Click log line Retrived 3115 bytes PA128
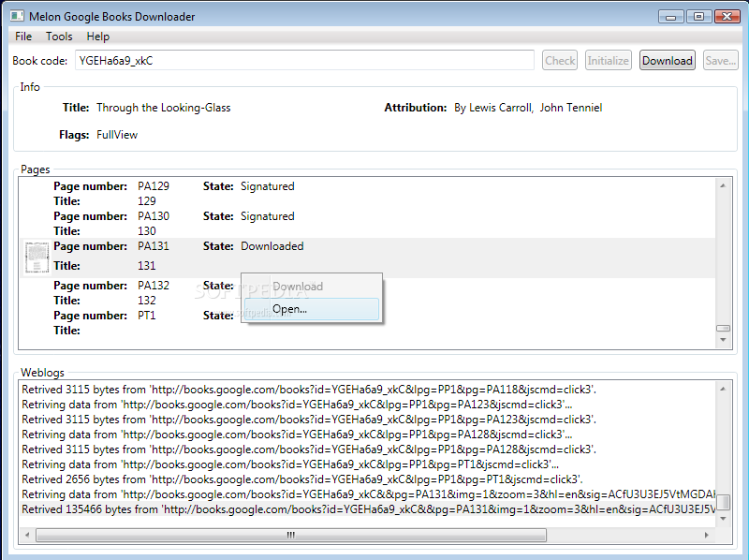This screenshot has height=560, width=749. 309,449
